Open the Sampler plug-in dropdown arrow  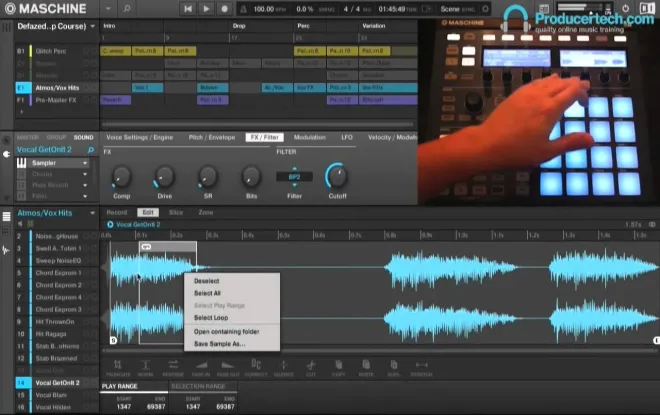pyautogui.click(x=85, y=163)
